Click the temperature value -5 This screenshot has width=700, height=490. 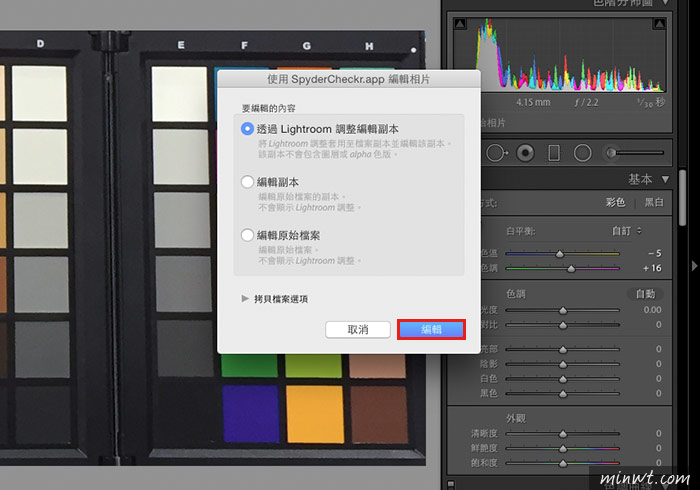tap(655, 253)
